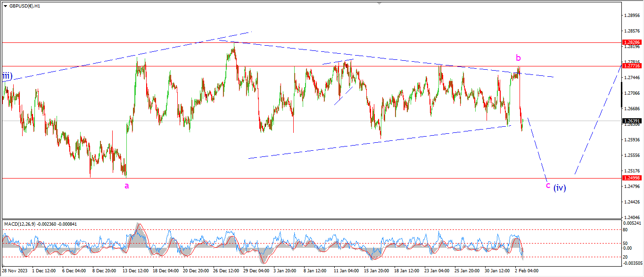This screenshot has height=277, width=644.
Task: Select the magenta wave label 'a'
Action: click(126, 186)
